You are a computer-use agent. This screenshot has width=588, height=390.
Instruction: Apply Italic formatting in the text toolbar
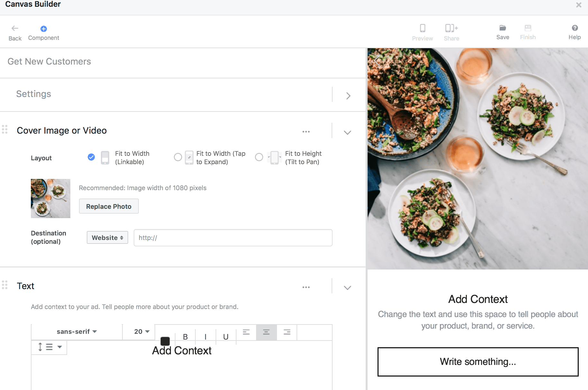tap(206, 337)
